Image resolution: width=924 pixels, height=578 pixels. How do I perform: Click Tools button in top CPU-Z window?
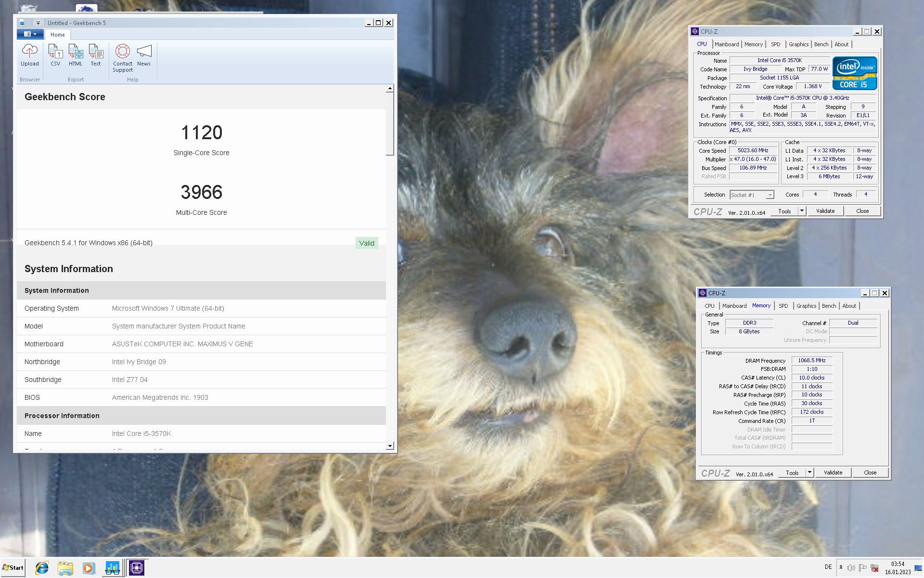pyautogui.click(x=785, y=211)
